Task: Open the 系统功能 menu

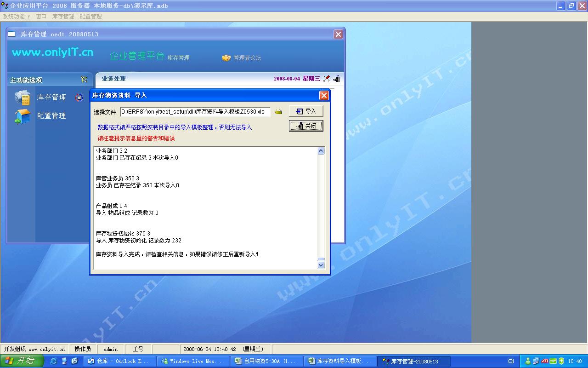Action: 16,16
